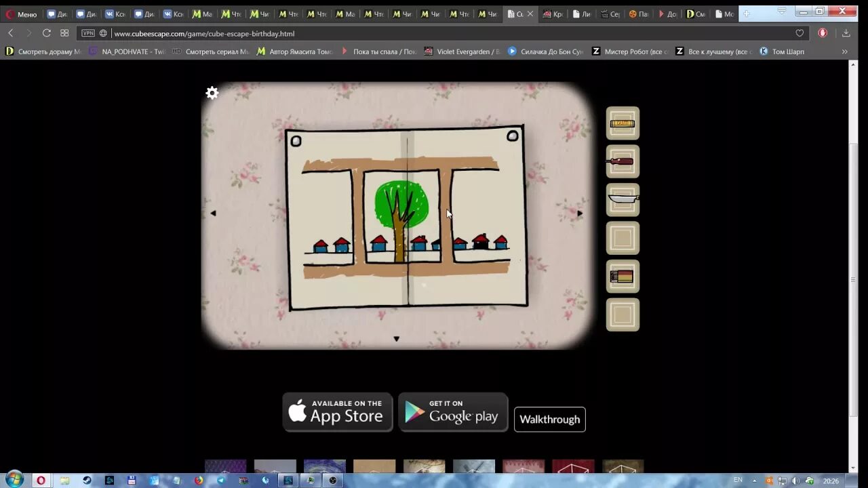Click the empty slot below the matchbox
Screen dimensions: 868x488
[623, 314]
